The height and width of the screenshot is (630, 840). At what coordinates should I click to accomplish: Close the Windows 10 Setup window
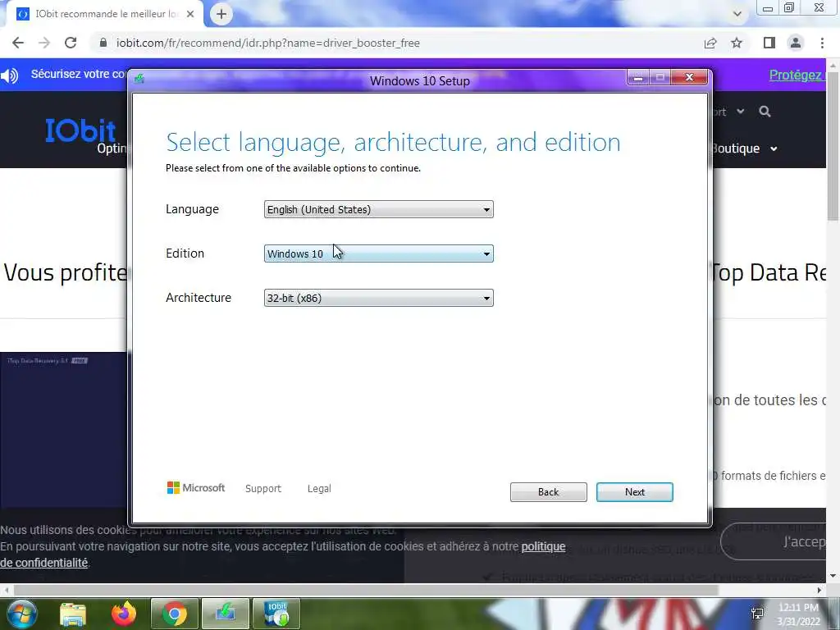click(x=689, y=78)
